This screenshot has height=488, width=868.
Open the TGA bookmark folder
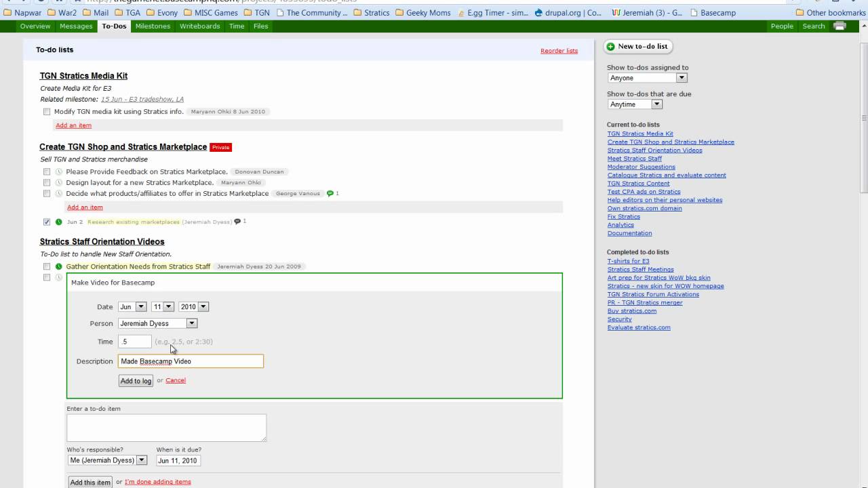coord(127,12)
